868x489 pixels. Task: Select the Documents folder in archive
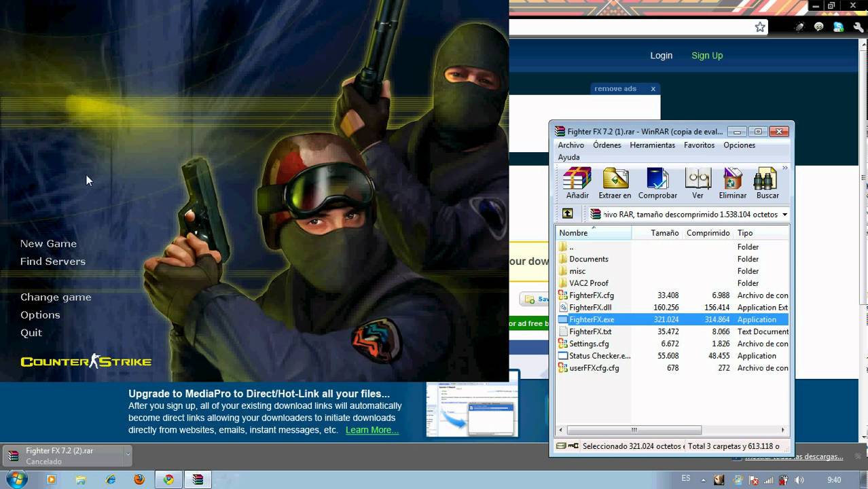589,259
